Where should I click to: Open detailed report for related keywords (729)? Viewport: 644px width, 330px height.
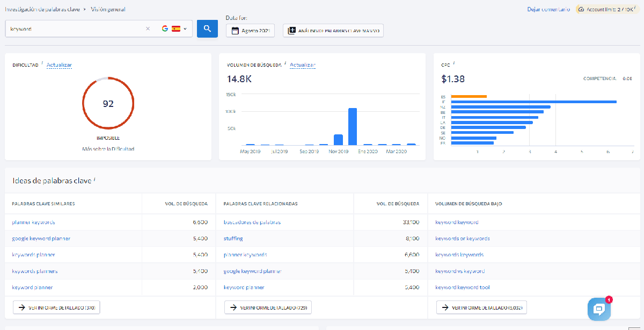pyautogui.click(x=268, y=307)
